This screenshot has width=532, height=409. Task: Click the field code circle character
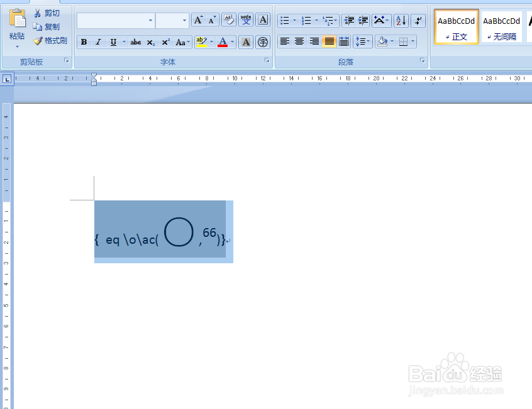[179, 232]
